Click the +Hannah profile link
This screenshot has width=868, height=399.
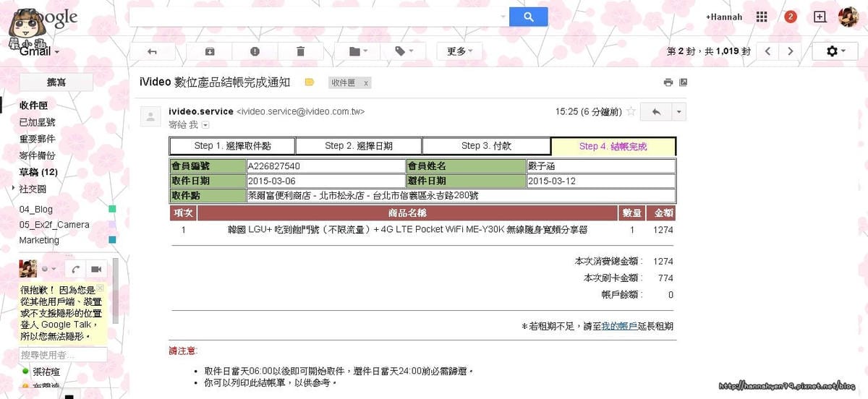click(x=724, y=17)
